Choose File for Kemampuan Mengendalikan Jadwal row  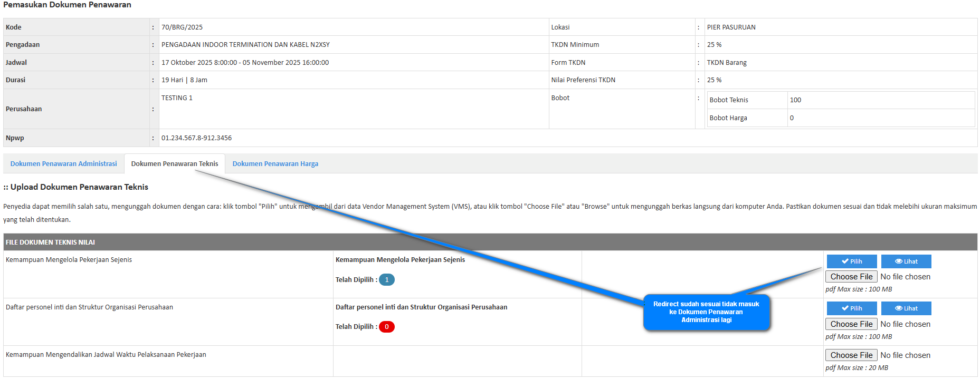coord(851,355)
